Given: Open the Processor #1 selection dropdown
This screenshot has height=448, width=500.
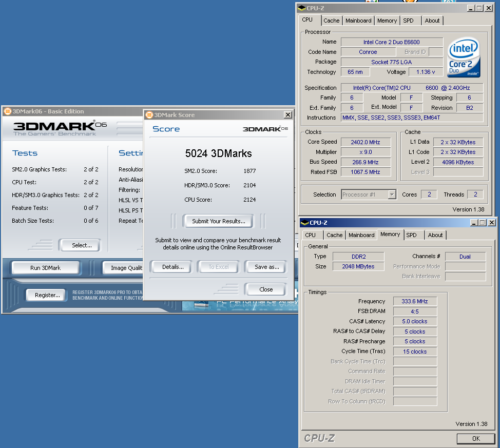Looking at the screenshot, I should point(392,194).
